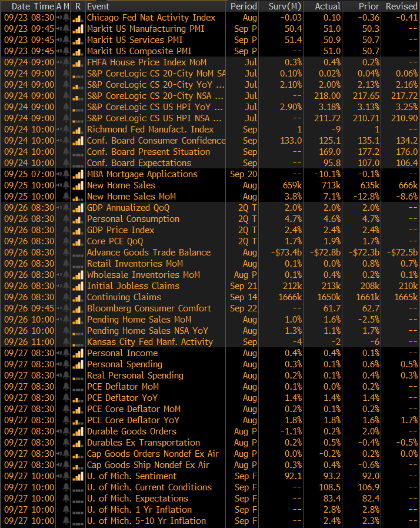
Task: Toggle the alert bell for New Home Sales
Action: [x=66, y=185]
